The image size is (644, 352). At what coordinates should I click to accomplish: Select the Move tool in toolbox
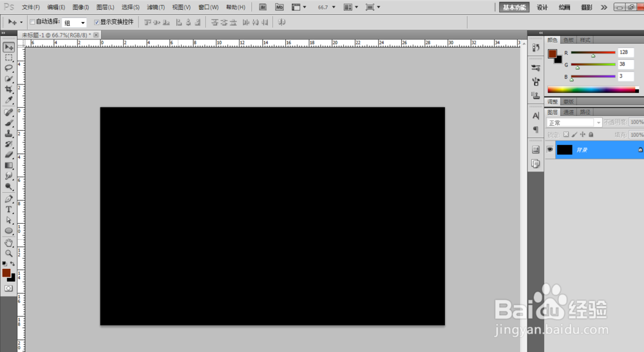8,47
